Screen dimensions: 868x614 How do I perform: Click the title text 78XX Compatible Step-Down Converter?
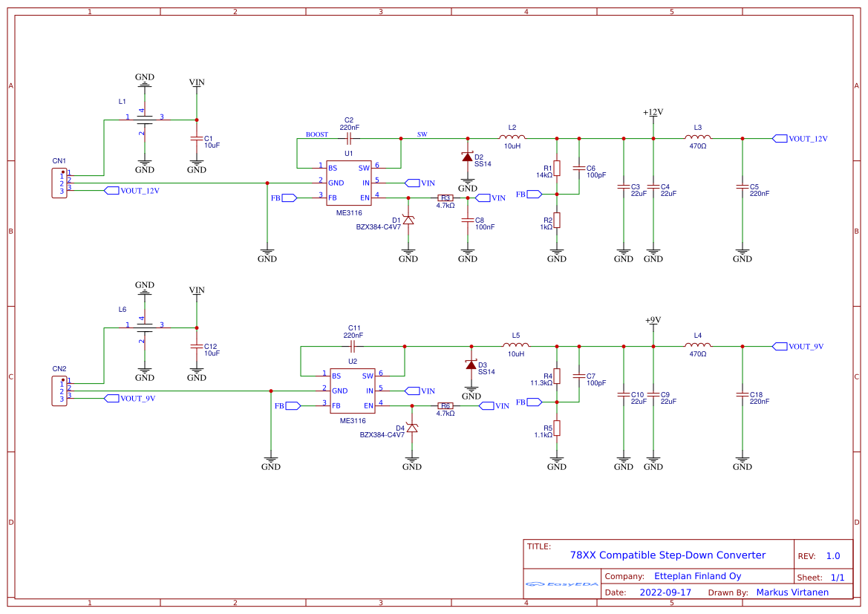point(668,555)
